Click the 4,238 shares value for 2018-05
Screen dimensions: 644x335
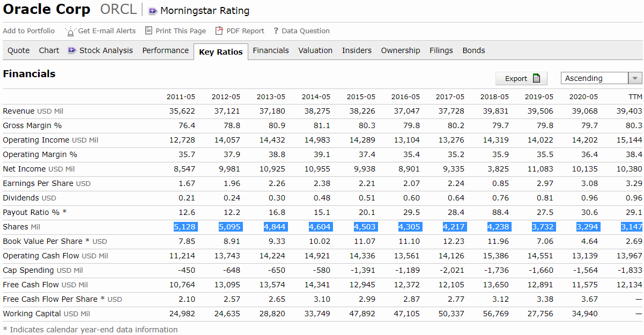(498, 227)
